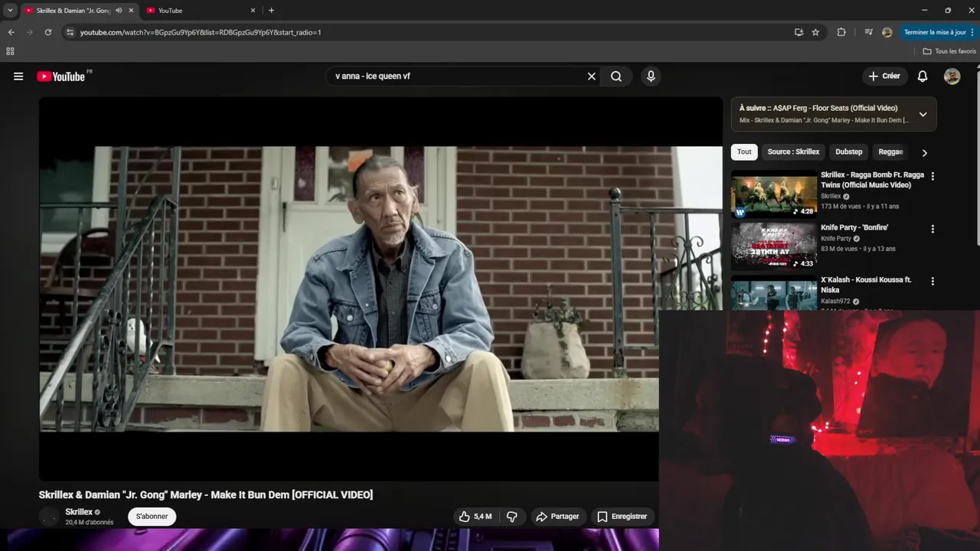Bookmark this page star icon
The width and height of the screenshot is (980, 551).
click(x=815, y=32)
